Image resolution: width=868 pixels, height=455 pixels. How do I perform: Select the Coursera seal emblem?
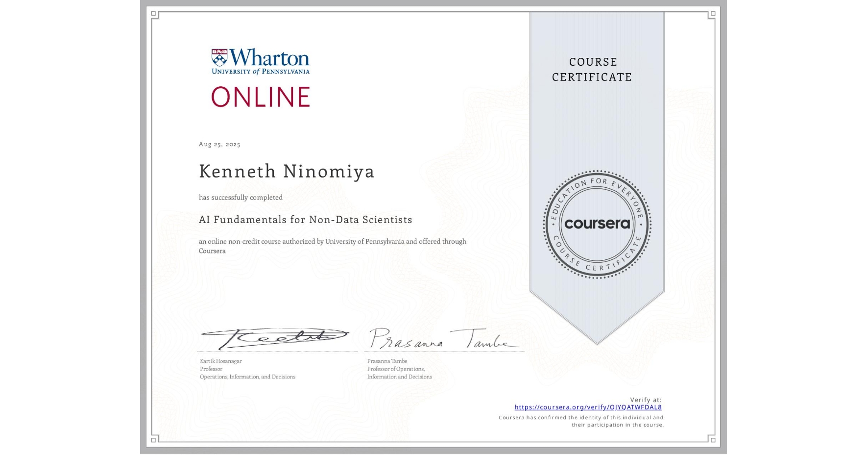(597, 225)
